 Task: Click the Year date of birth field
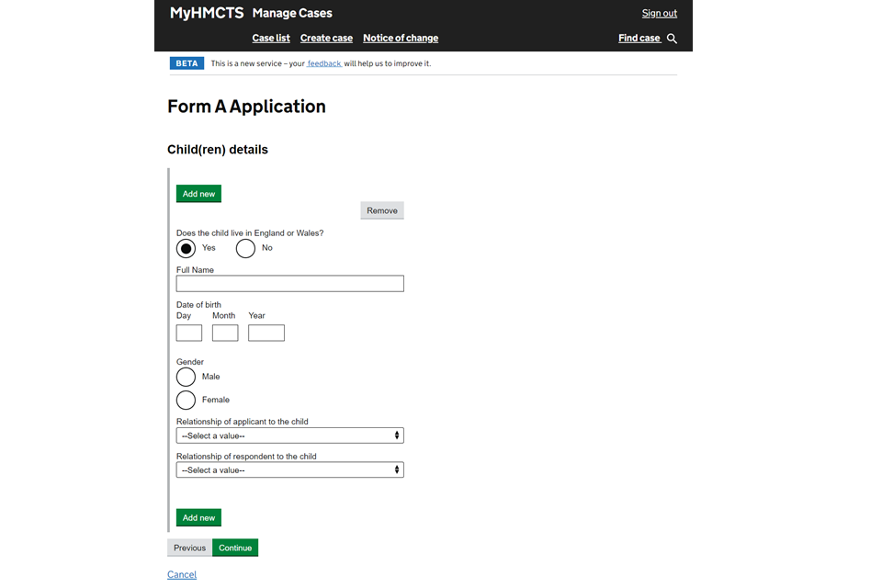(x=266, y=334)
